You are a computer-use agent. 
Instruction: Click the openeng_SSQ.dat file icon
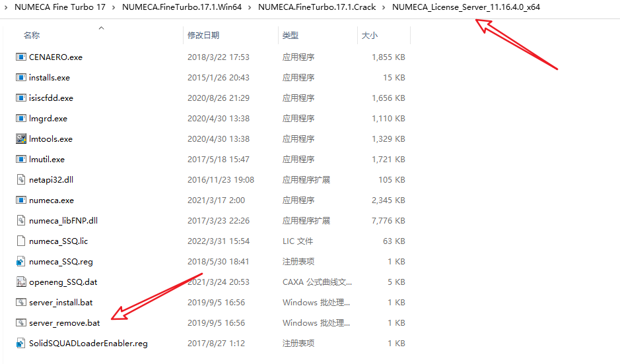(21, 282)
